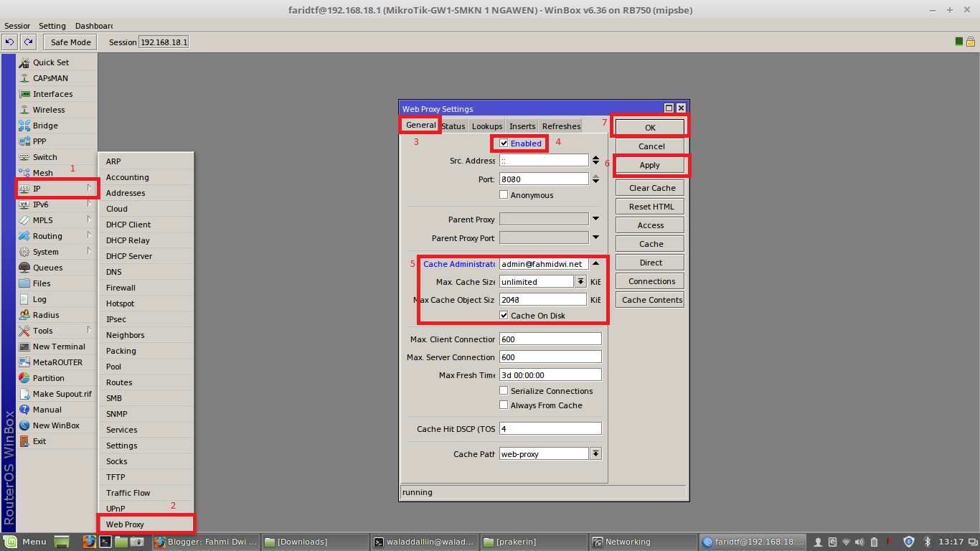Select Web Proxy in IP submenu
Screen dimensions: 980x551
(146, 524)
